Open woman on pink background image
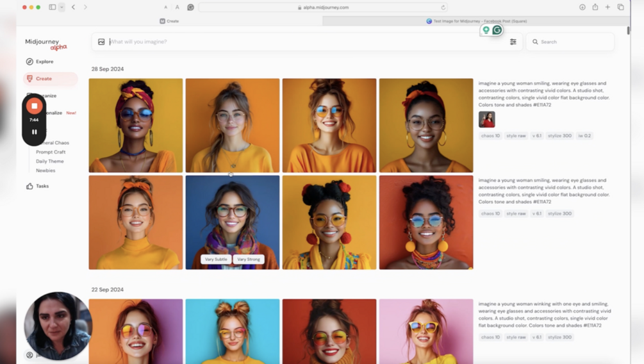 click(426, 331)
